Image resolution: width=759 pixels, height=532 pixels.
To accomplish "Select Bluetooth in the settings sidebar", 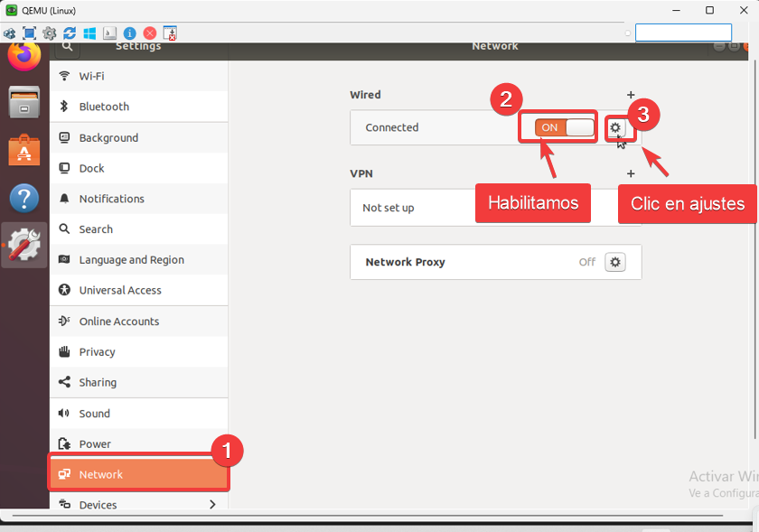I will [x=104, y=107].
